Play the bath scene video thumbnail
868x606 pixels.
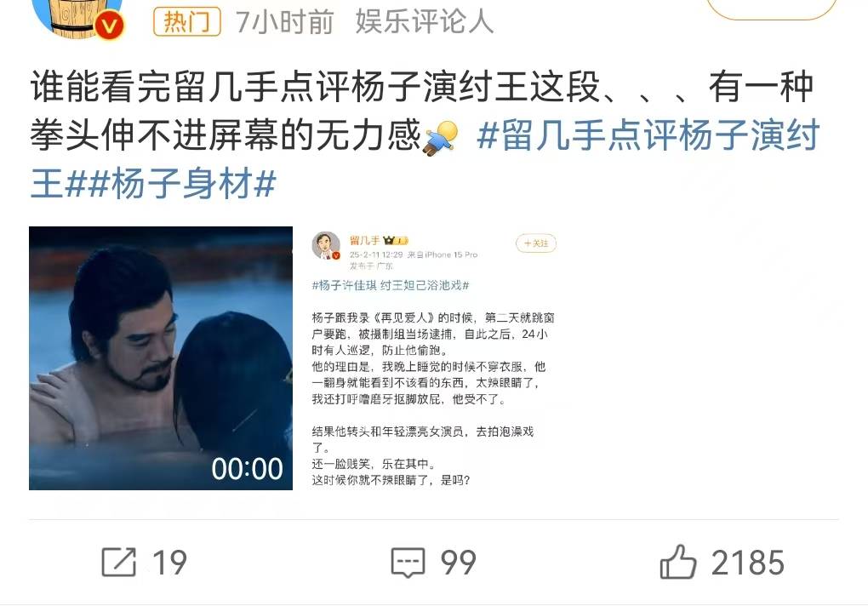point(161,358)
